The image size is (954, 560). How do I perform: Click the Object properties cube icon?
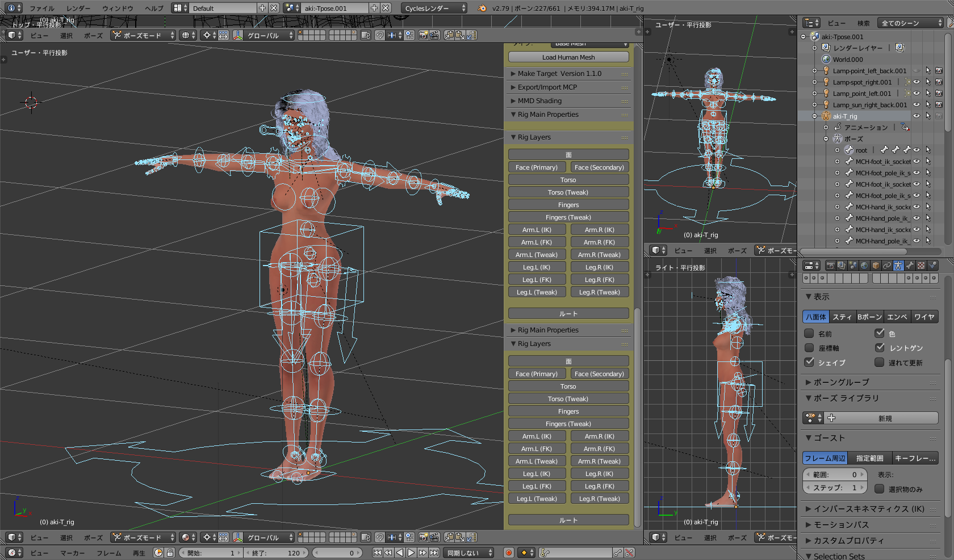[876, 266]
